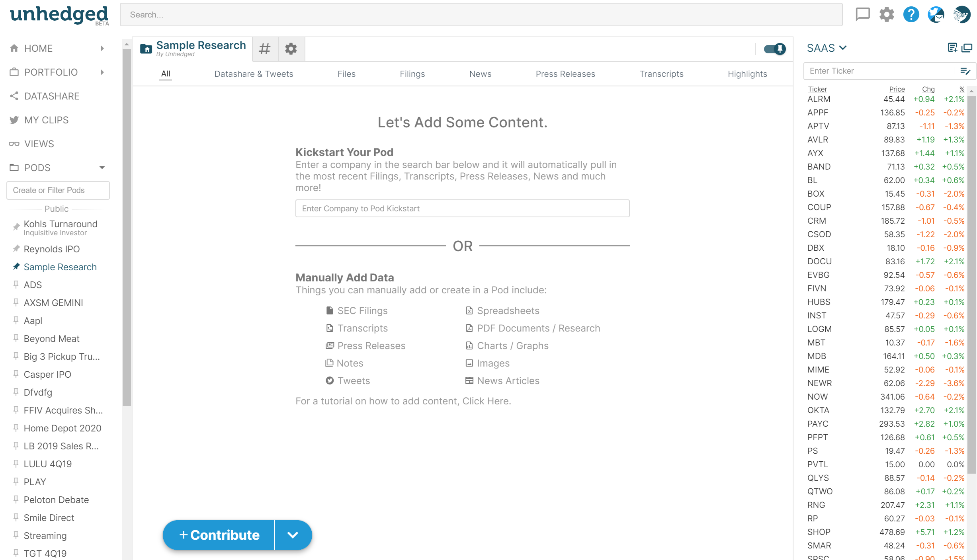Open the Transcripts tab

(661, 74)
